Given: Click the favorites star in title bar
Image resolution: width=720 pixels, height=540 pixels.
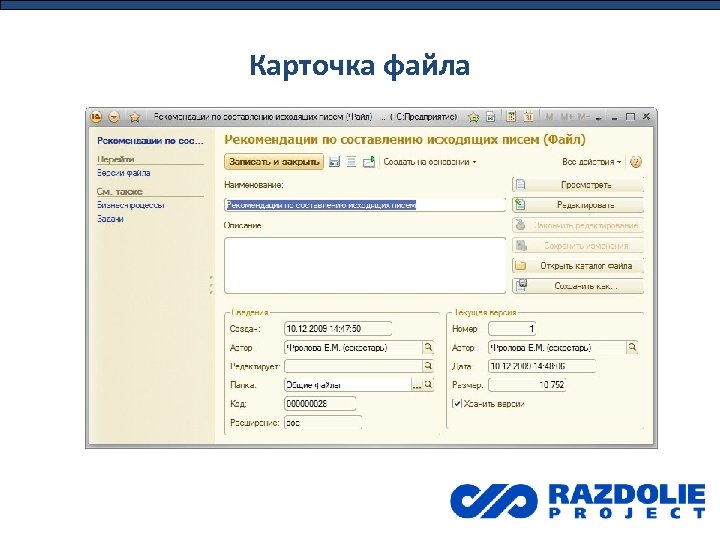Looking at the screenshot, I should 135,117.
